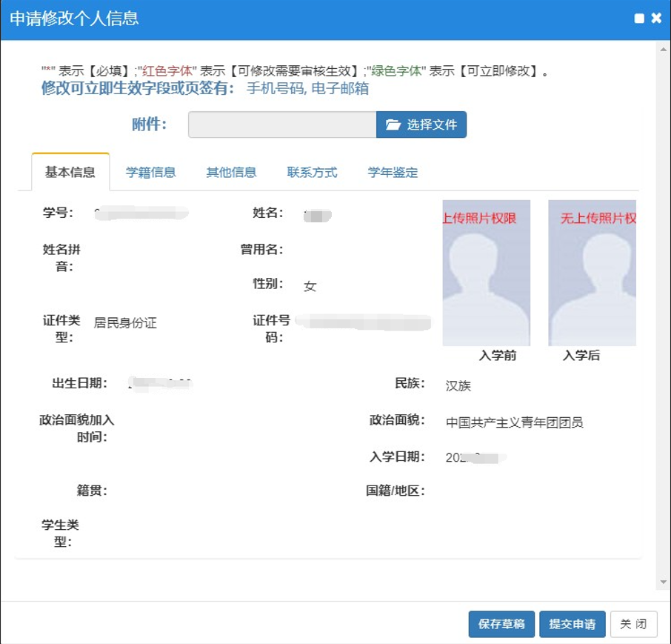Click the 入学后 photo placeholder
The height and width of the screenshot is (644, 671).
[592, 273]
